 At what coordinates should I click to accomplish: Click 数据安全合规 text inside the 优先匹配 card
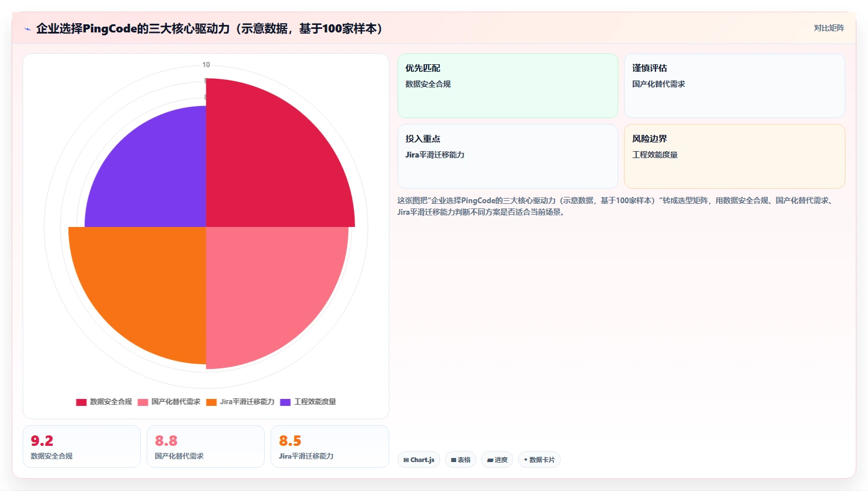tap(428, 84)
